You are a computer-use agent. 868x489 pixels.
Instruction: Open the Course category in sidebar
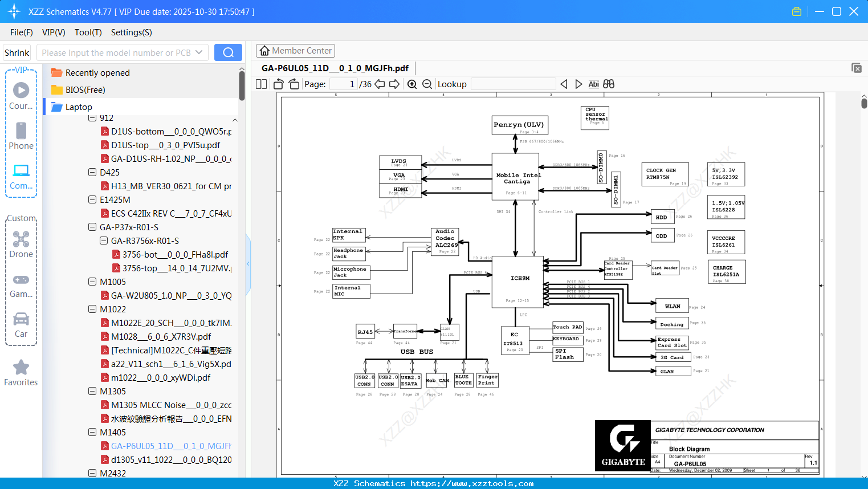(21, 96)
